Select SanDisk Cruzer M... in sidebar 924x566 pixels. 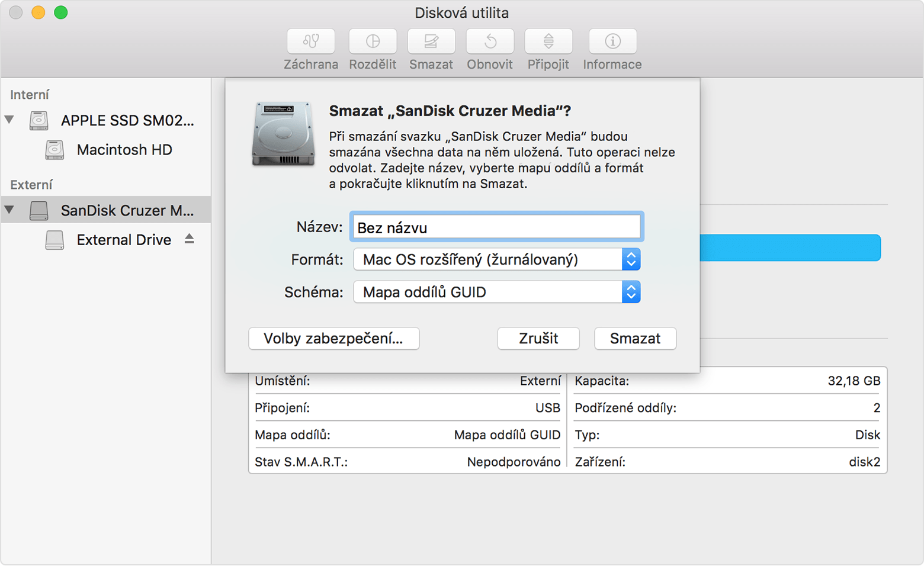click(127, 211)
